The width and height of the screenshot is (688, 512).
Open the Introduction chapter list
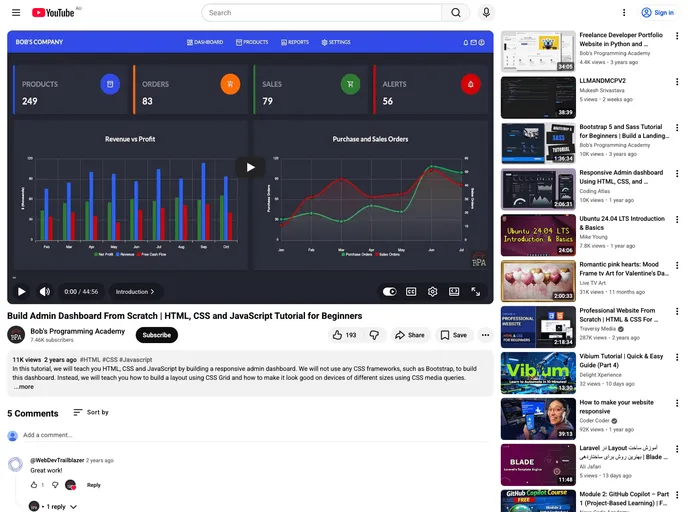(x=135, y=292)
